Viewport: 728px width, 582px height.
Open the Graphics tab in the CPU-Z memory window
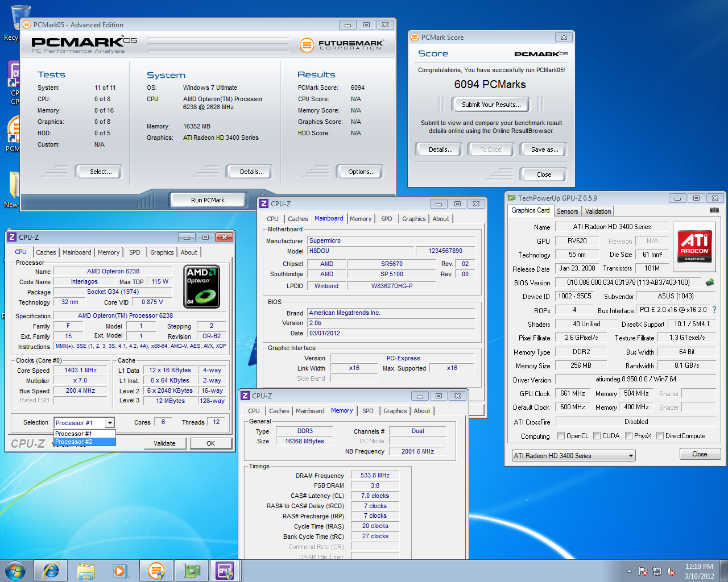click(395, 411)
